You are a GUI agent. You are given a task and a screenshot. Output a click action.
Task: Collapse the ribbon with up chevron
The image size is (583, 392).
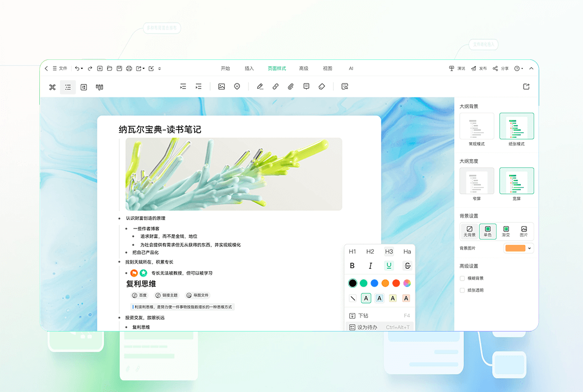point(531,68)
